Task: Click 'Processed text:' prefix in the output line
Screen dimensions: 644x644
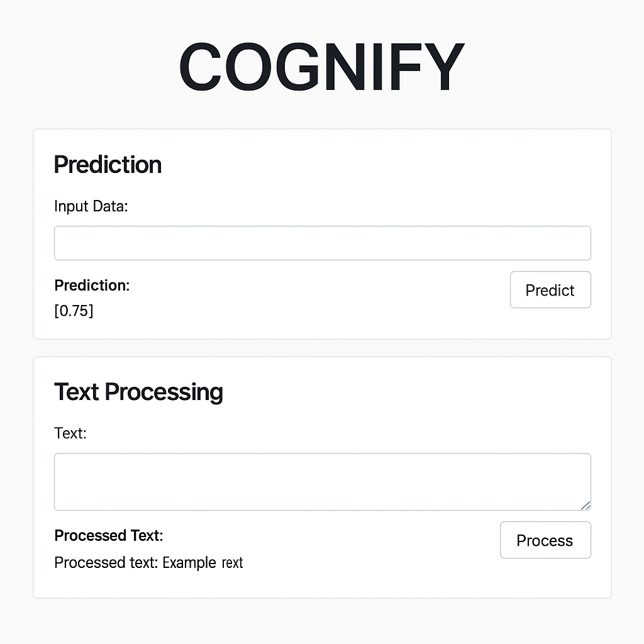Action: pyautogui.click(x=106, y=563)
